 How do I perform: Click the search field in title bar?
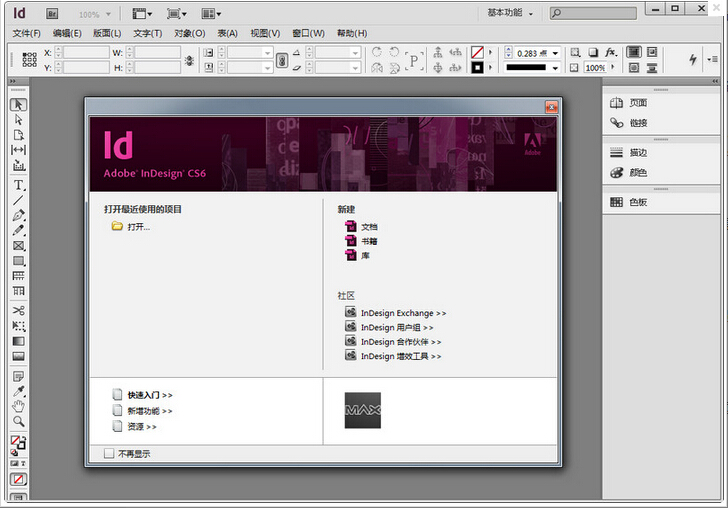(593, 13)
